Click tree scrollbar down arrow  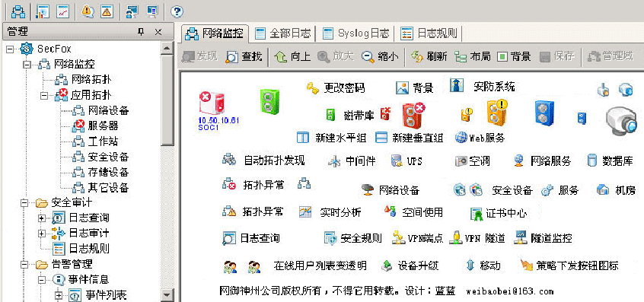[x=167, y=294]
